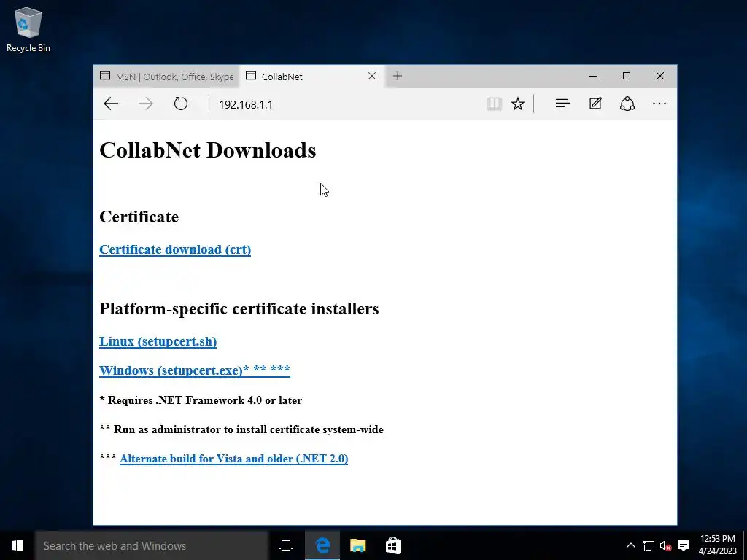This screenshot has width=747, height=560.
Task: Click Windows (setupcert.exe) installer link
Action: click(194, 370)
